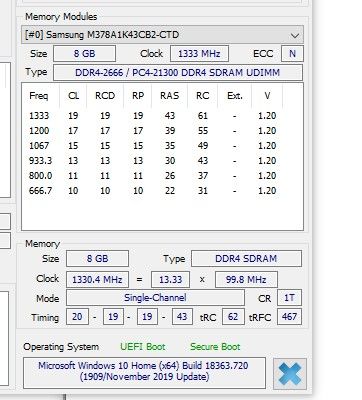Select the Microsoft Windows 10 Home OS field
The image size is (362, 400).
coord(144,373)
